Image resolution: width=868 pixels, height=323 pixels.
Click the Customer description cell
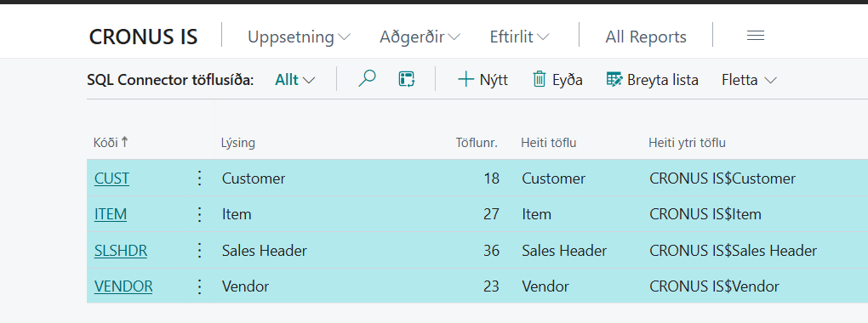254,178
